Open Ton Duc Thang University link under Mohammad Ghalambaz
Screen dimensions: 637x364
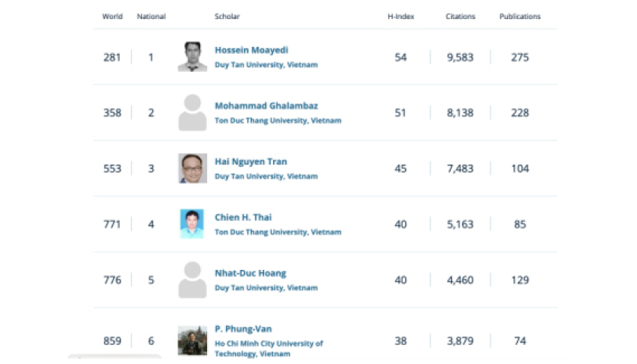point(278,121)
